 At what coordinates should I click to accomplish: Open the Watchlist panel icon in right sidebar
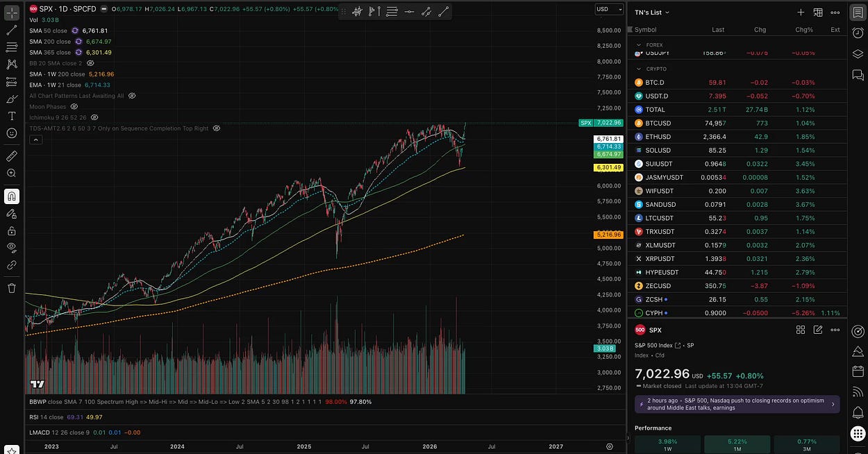coord(858,12)
